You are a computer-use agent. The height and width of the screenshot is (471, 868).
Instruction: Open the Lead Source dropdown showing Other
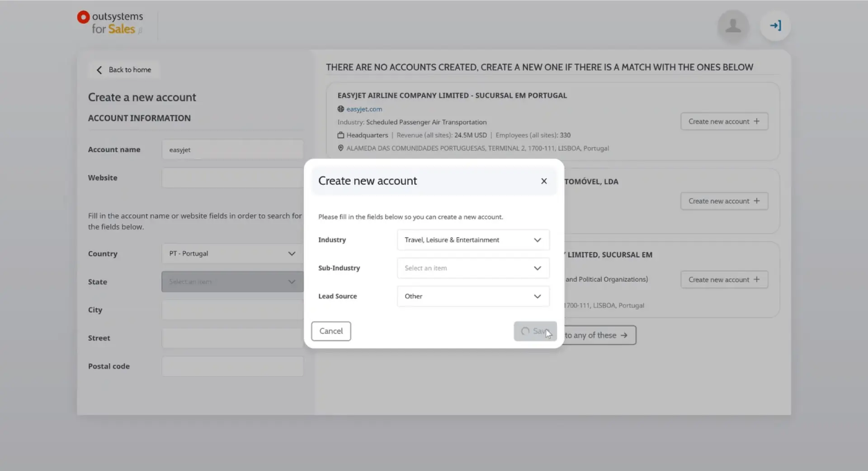472,296
